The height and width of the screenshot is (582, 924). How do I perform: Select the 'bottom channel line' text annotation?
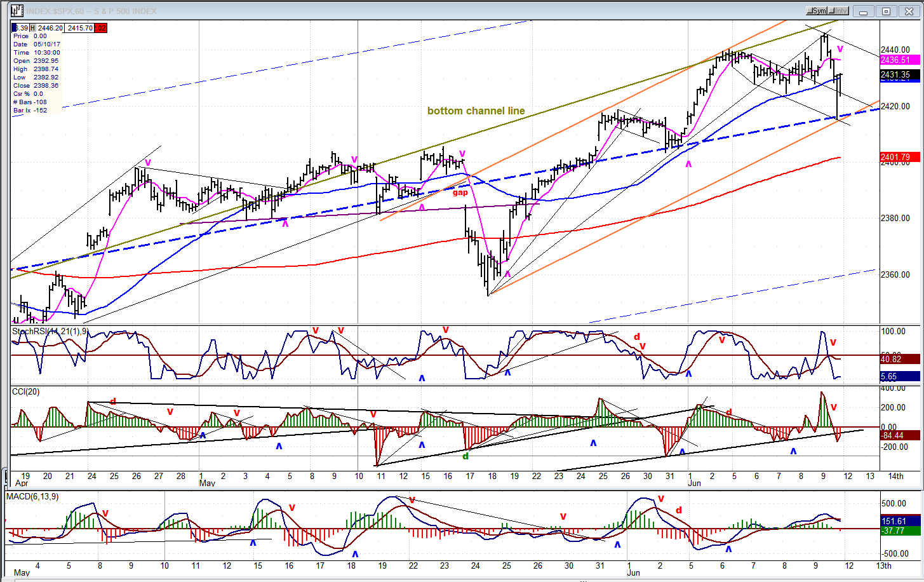coord(476,111)
